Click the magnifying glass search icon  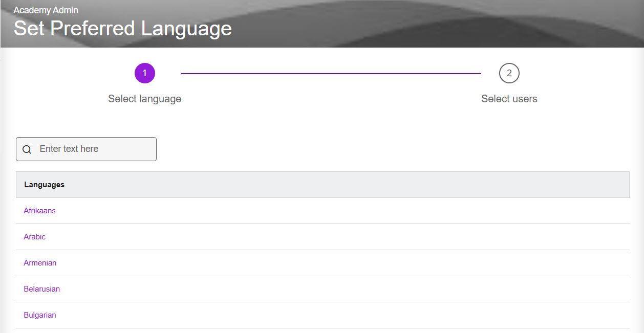click(x=27, y=149)
